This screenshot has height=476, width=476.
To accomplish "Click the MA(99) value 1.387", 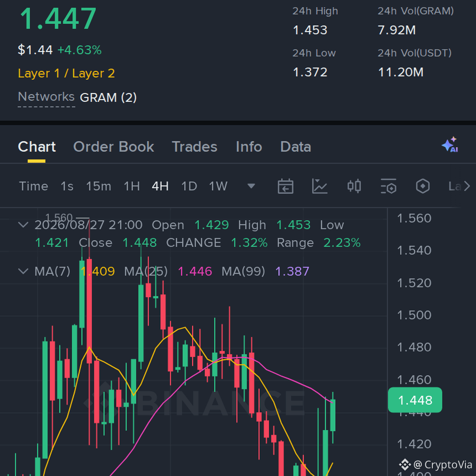I will 292,271.
